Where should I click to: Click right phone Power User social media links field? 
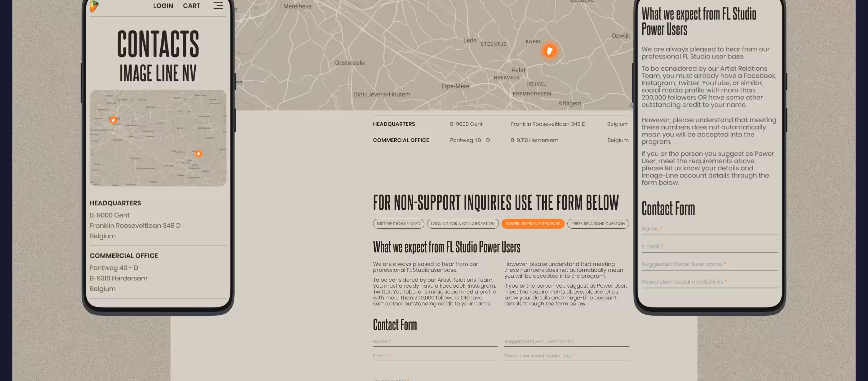coord(710,282)
